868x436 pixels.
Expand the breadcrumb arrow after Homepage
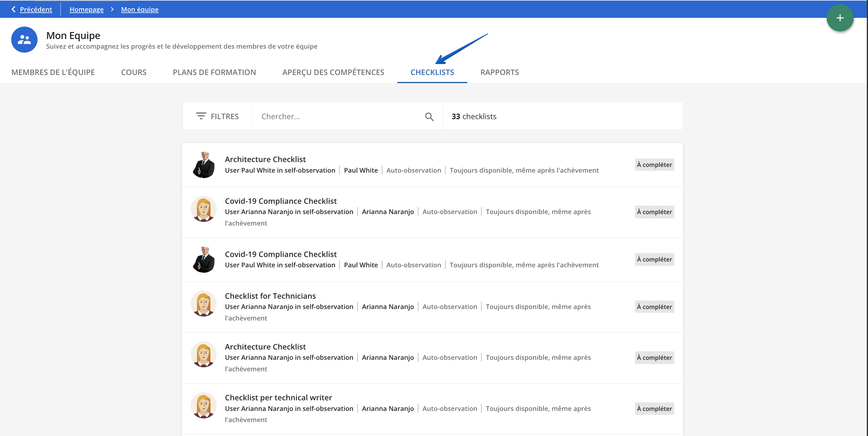click(112, 9)
